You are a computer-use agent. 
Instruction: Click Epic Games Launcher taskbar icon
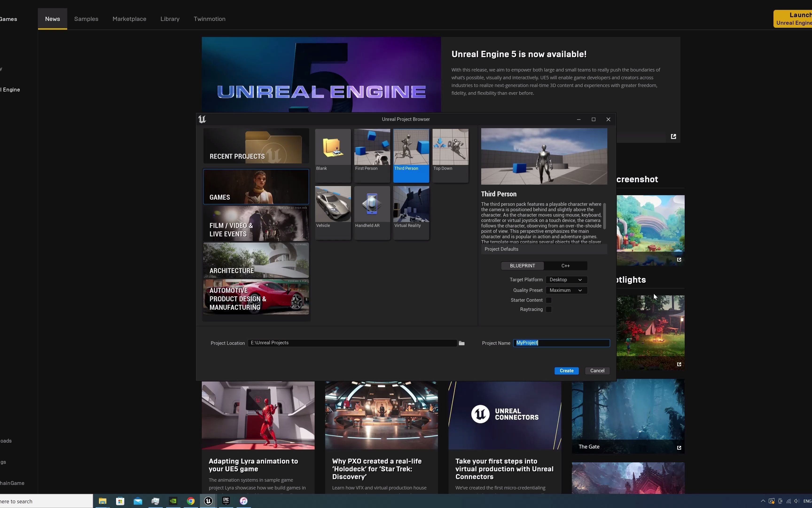226,501
